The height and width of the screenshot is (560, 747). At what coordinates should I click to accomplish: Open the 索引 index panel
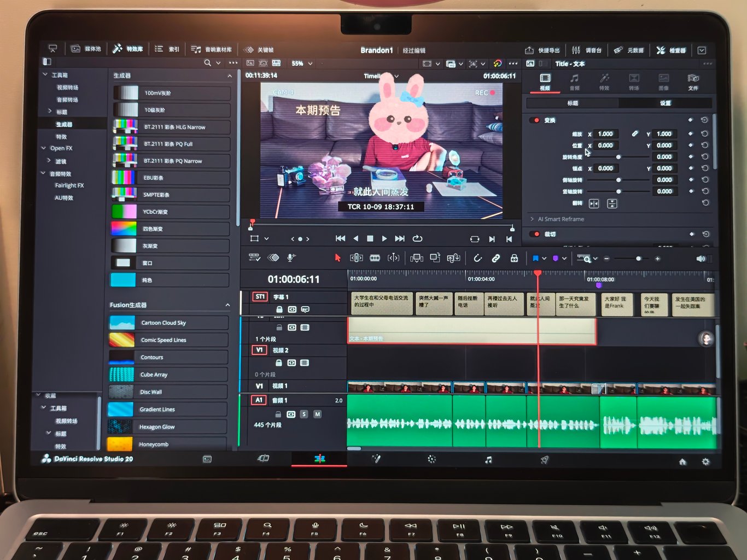(x=167, y=49)
